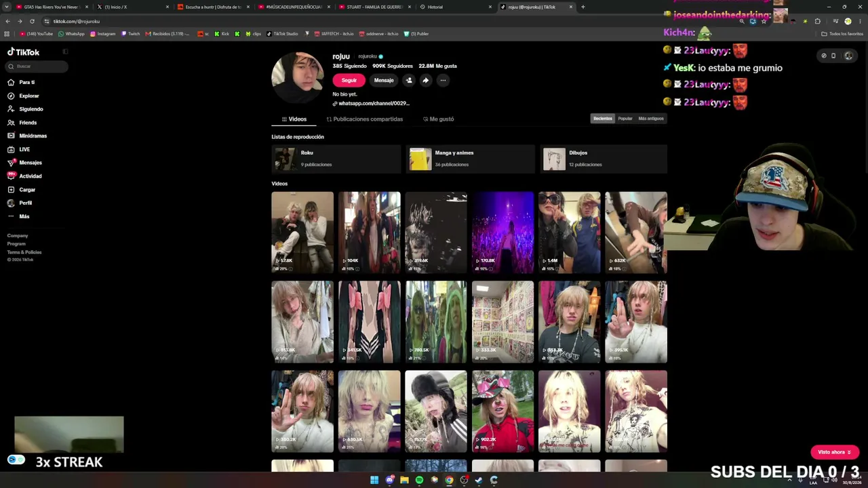868x488 pixels.
Task: Open File Explorer from the taskbar
Action: [404, 480]
